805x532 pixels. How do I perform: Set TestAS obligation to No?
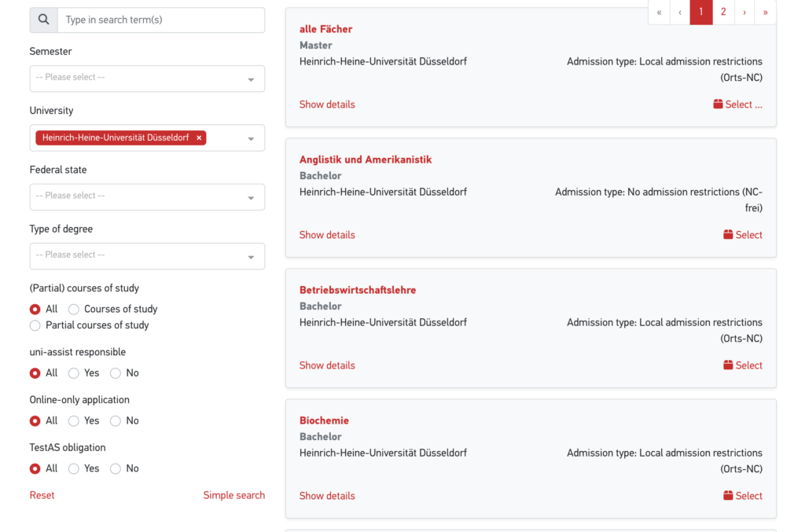point(116,469)
